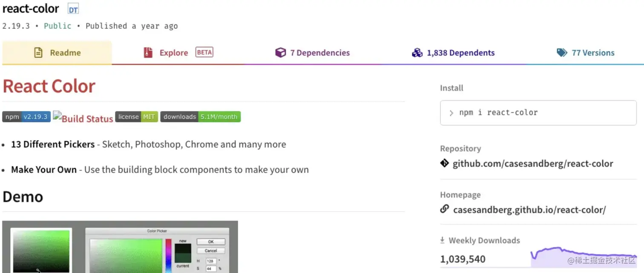Click the 2.19.3 version text
This screenshot has height=273, width=644.
[x=16, y=26]
